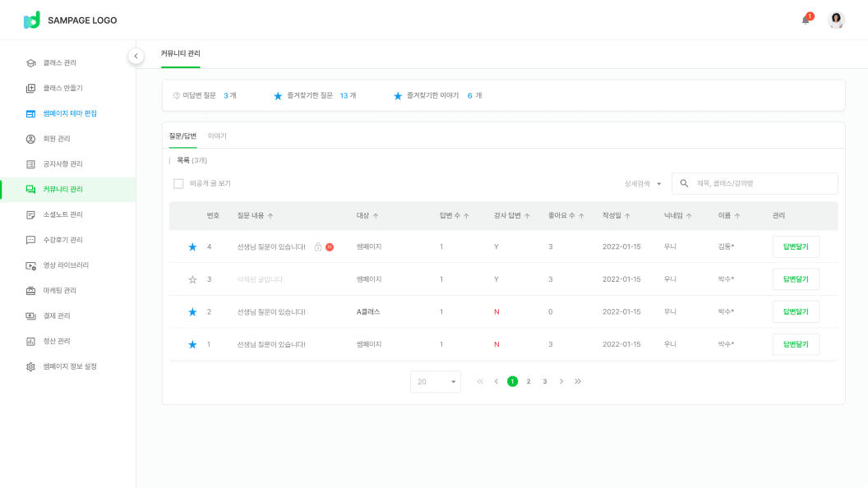Click the magnifier icon in the search box
Viewport: 868px width, 488px height.
pos(684,183)
